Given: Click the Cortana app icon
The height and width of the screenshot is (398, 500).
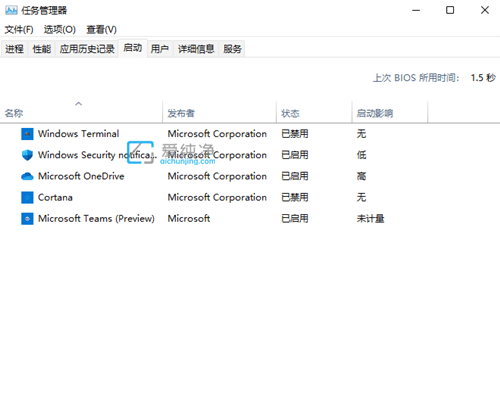Looking at the screenshot, I should [27, 197].
